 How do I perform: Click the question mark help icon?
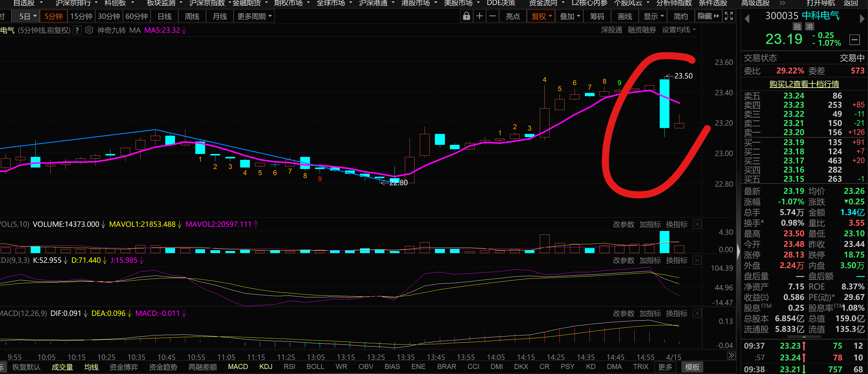click(x=77, y=30)
